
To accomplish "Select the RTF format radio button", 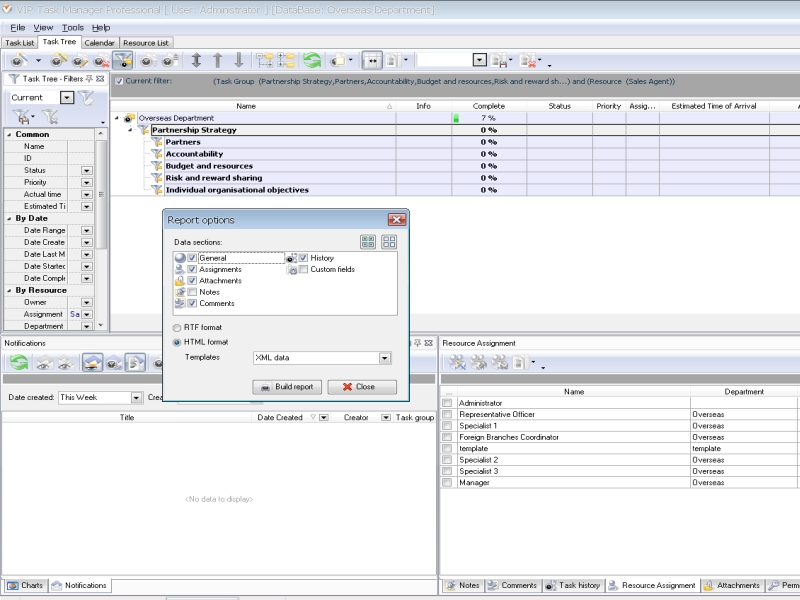I will click(177, 327).
